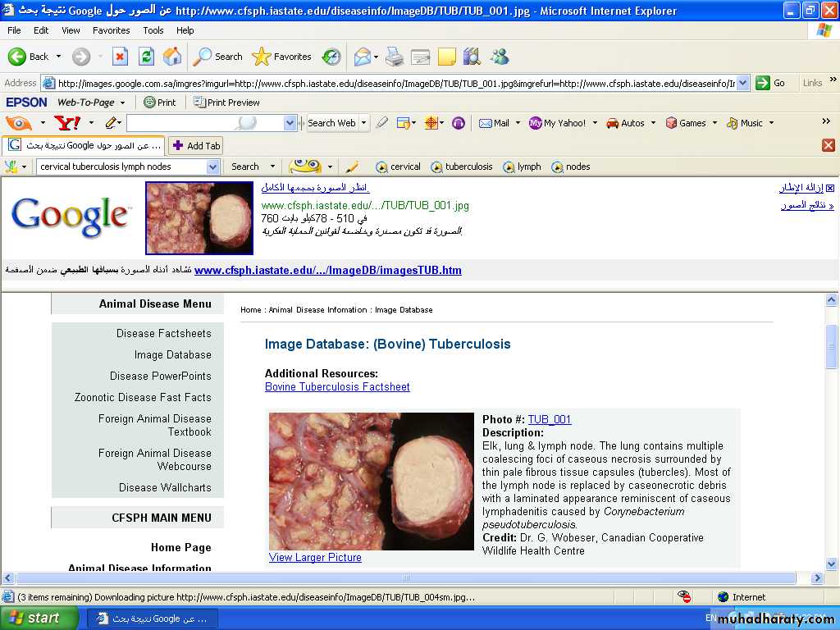Click the vertical page scrollbar thumb

click(x=831, y=345)
